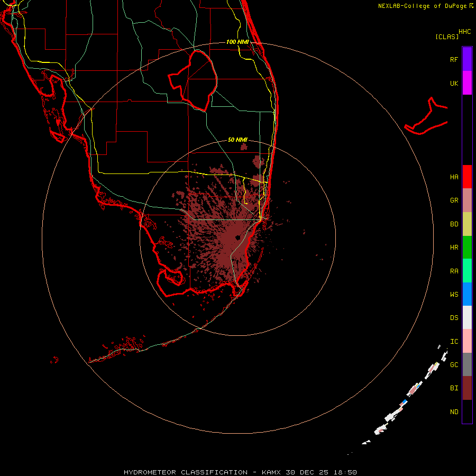Select the GR graupel legend color
476x476 pixels.
(x=467, y=200)
